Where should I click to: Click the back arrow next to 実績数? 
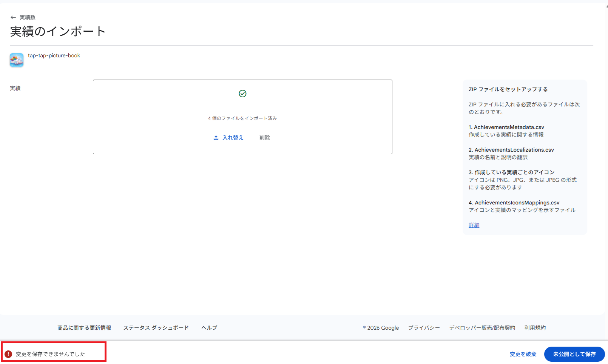[13, 17]
